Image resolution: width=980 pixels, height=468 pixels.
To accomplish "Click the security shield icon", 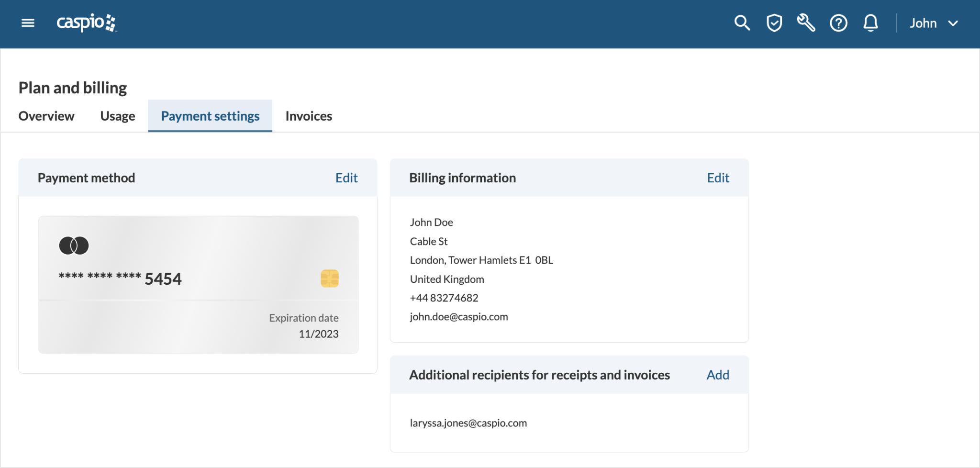I will 774,22.
